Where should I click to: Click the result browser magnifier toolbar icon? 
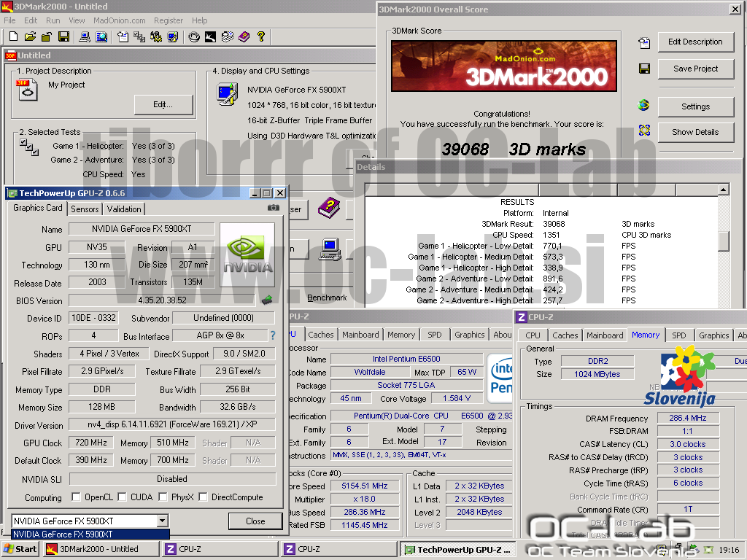tap(101, 36)
